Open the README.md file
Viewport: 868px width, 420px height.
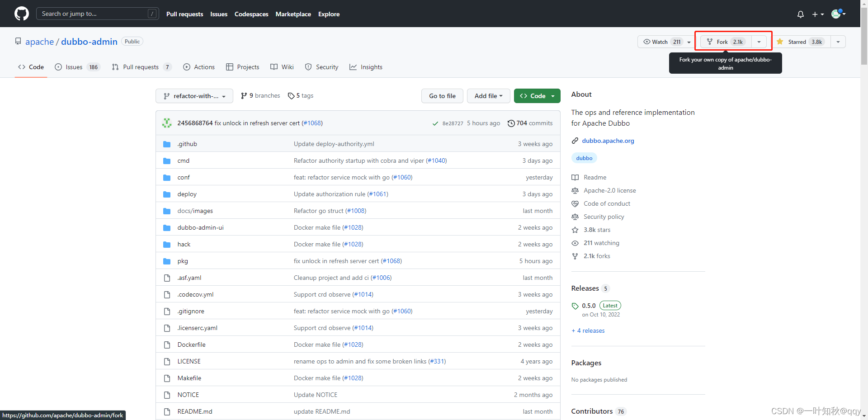click(x=195, y=411)
